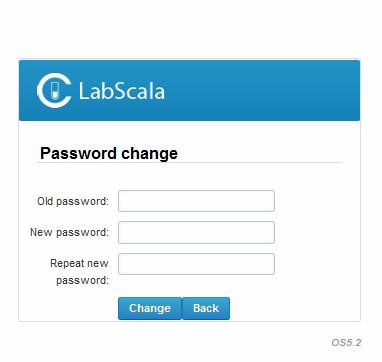Click the letter 'L' of LabScala
This screenshot has height=362, width=382.
(x=84, y=91)
